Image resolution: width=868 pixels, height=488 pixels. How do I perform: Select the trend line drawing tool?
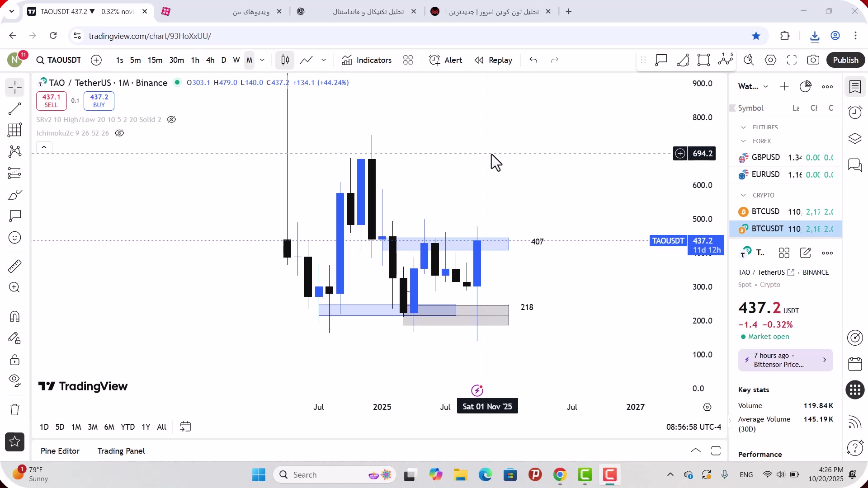point(14,108)
